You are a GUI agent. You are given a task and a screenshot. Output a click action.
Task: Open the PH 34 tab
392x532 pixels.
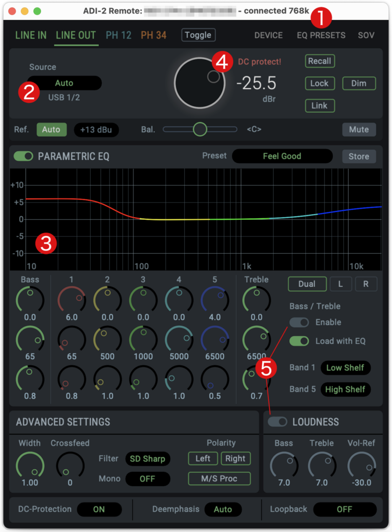coord(154,35)
